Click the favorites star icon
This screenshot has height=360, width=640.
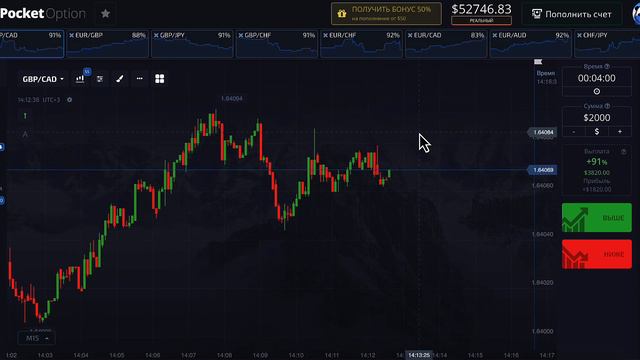click(x=105, y=14)
